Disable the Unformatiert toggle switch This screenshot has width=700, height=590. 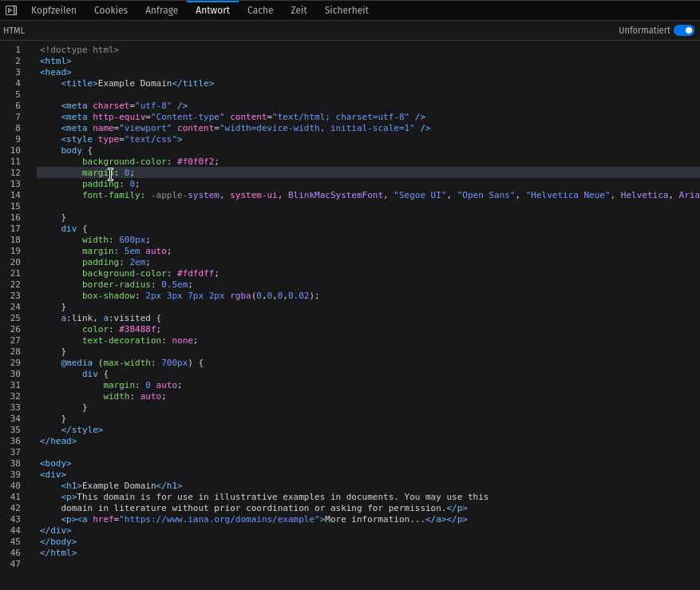[684, 30]
